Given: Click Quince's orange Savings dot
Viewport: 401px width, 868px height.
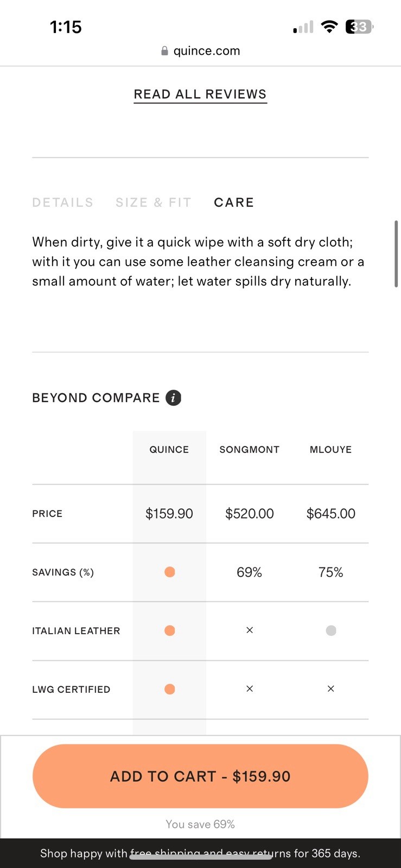Looking at the screenshot, I should coord(169,572).
